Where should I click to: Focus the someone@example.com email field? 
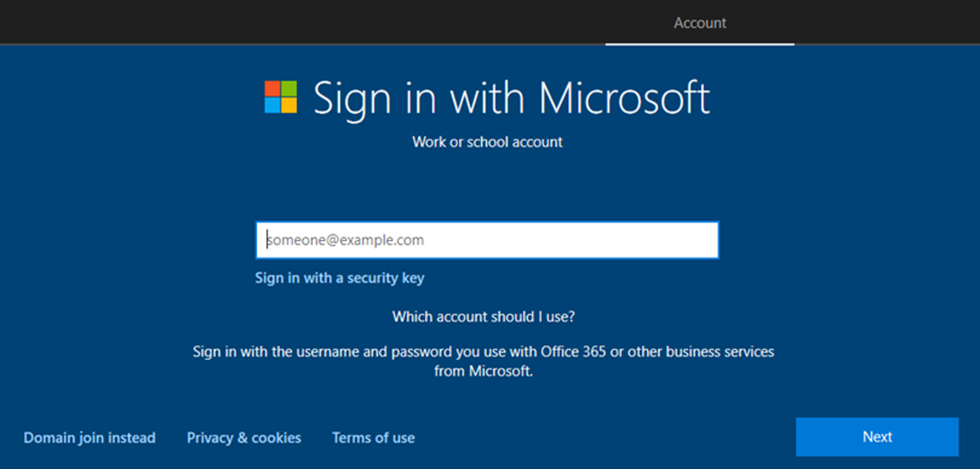pyautogui.click(x=487, y=240)
